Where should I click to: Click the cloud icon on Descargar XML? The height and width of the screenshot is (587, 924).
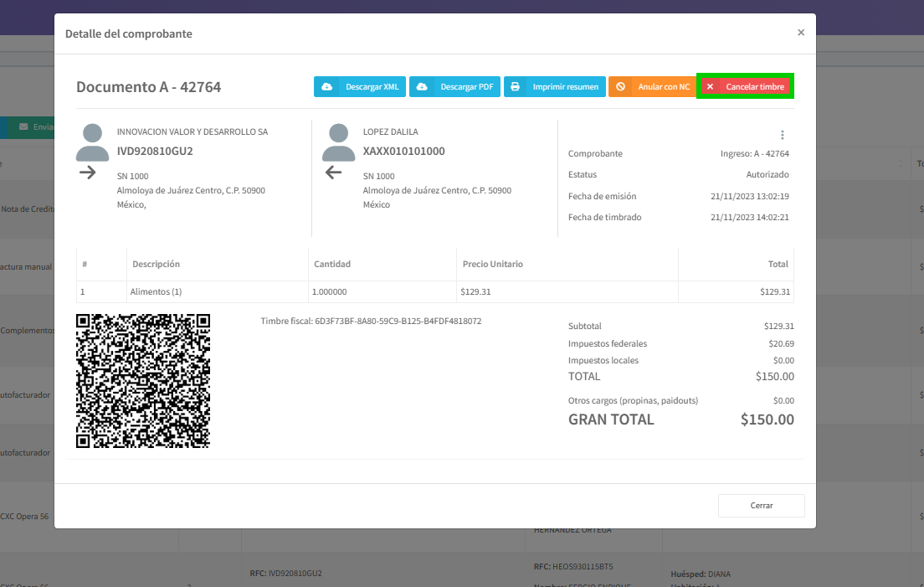pyautogui.click(x=327, y=86)
